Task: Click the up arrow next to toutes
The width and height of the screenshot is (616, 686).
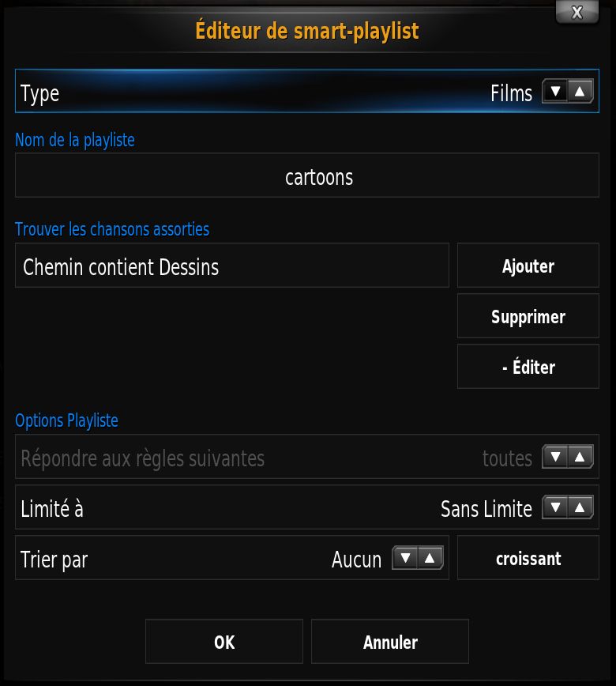Action: 580,457
